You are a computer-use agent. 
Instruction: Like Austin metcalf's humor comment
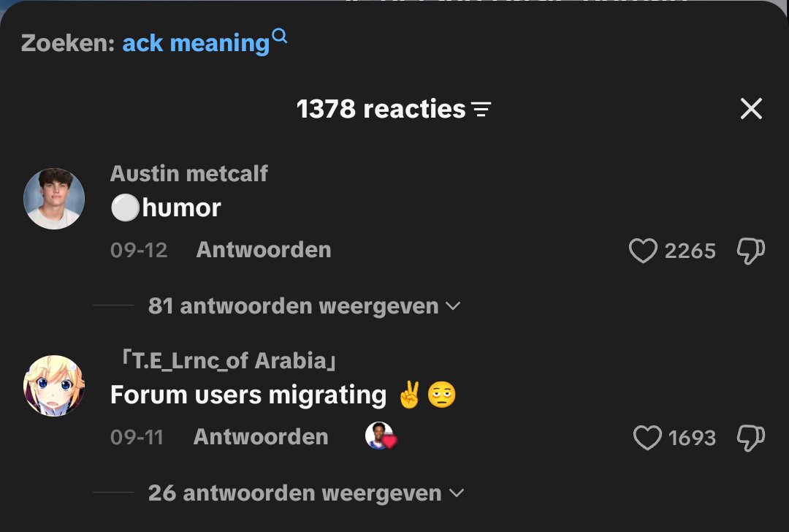pos(643,251)
